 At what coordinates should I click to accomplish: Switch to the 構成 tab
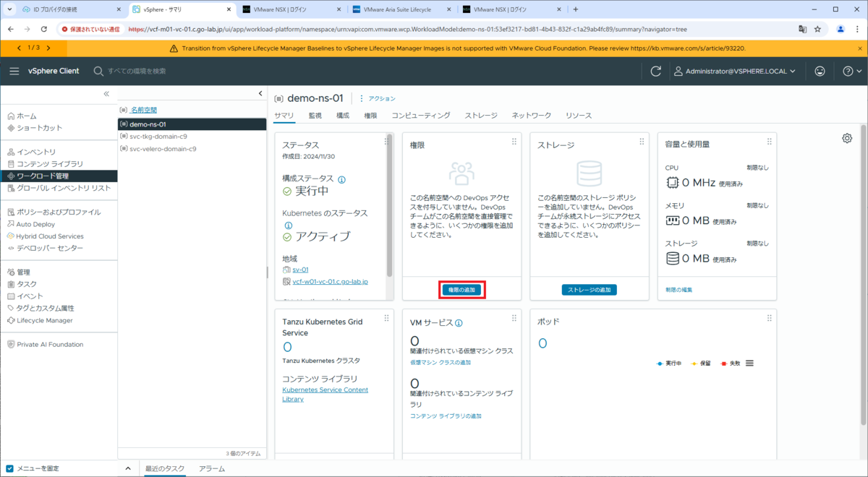tap(343, 116)
